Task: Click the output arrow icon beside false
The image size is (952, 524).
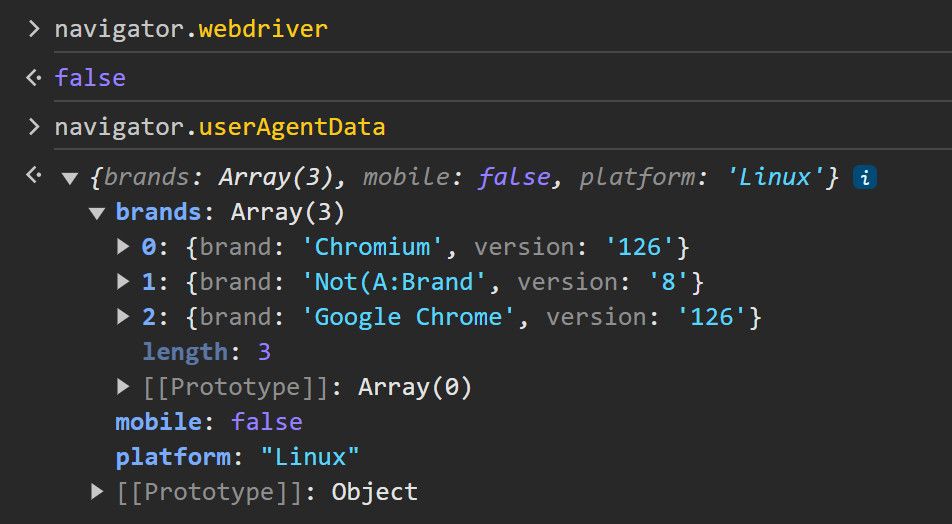Action: pyautogui.click(x=33, y=78)
